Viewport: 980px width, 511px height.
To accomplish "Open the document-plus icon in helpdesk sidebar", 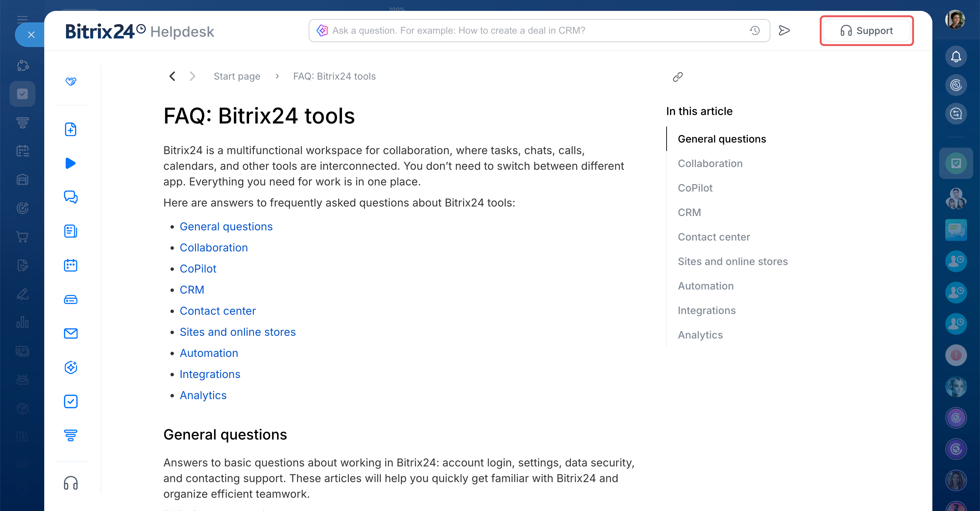I will pyautogui.click(x=71, y=129).
